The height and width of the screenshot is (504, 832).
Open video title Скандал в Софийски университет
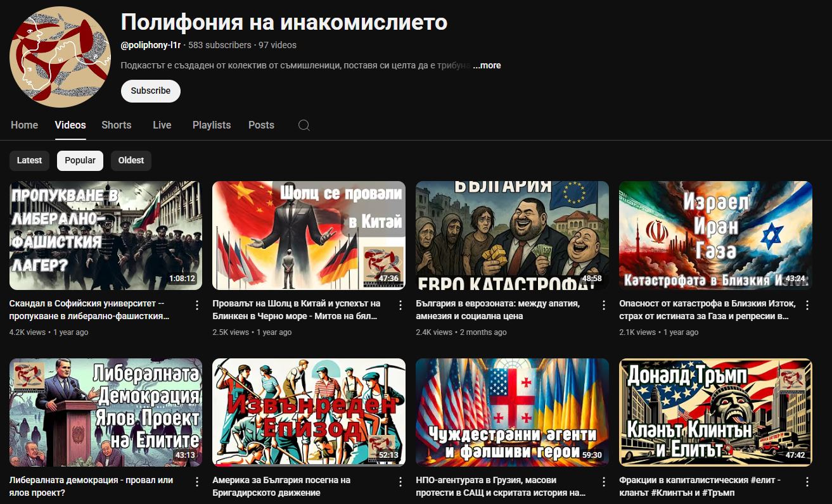[x=89, y=310]
